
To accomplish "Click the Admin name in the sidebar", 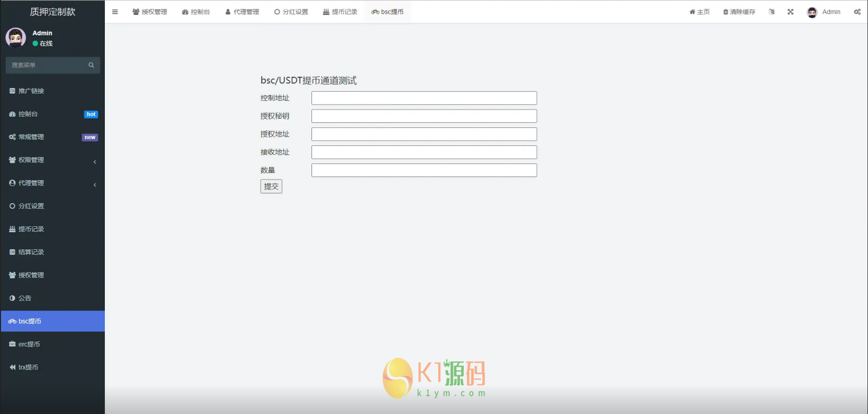I will tap(42, 33).
